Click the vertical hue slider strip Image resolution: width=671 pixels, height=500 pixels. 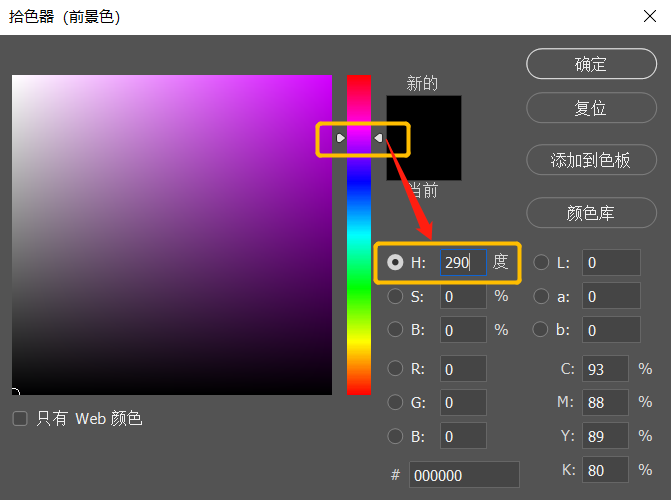(359, 235)
